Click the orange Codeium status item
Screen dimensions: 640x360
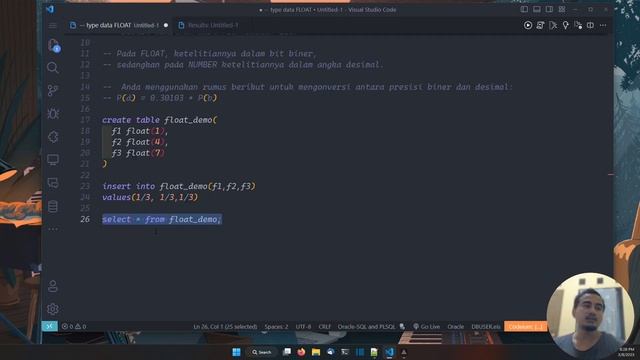pyautogui.click(x=525, y=327)
